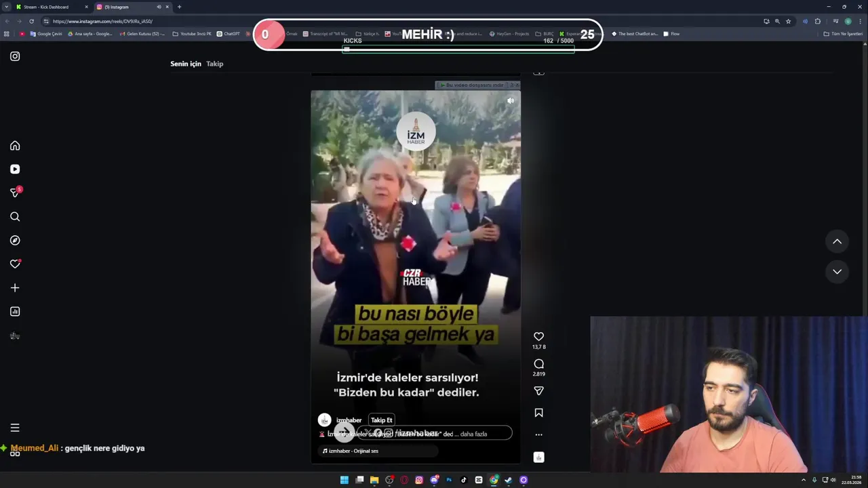Screen dimensions: 868x488
Task: Open the reel three-dot options
Action: tap(538, 434)
